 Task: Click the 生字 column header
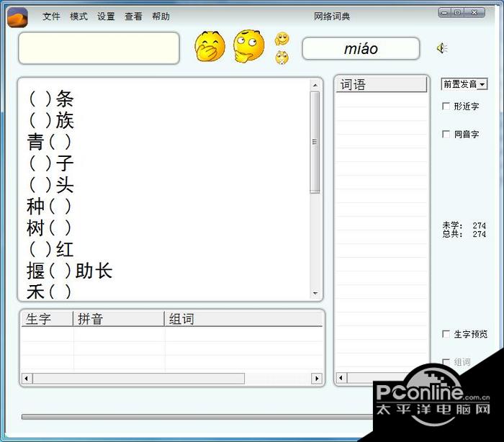click(x=48, y=319)
